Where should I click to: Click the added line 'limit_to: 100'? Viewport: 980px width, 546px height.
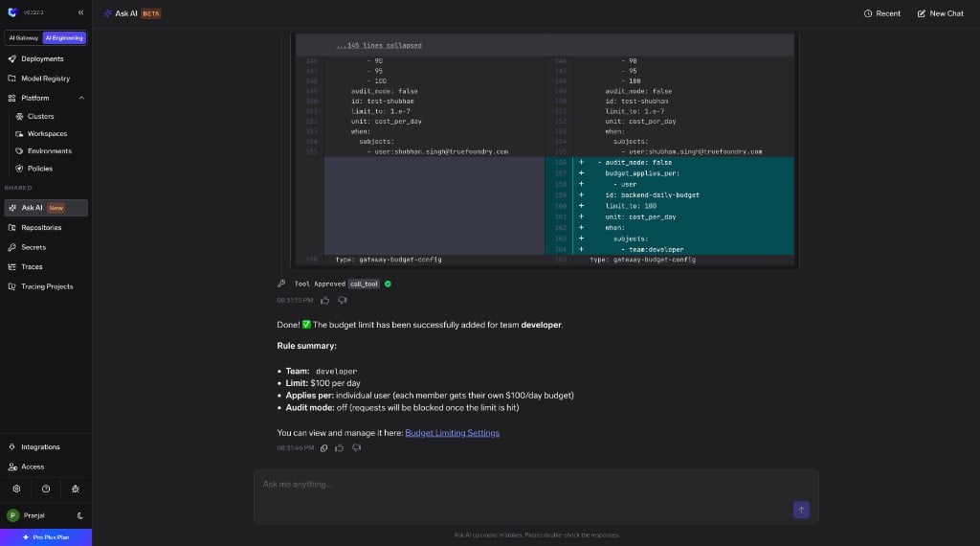click(x=631, y=206)
